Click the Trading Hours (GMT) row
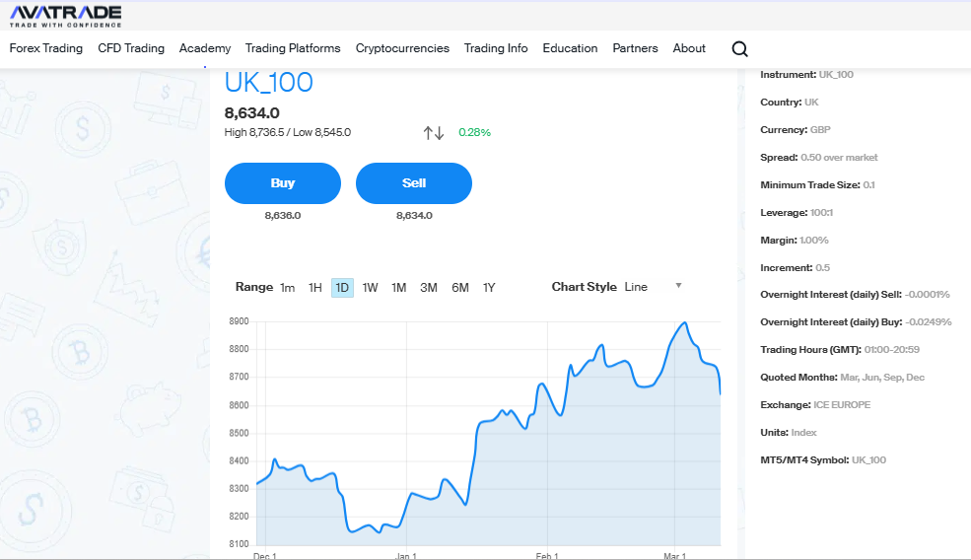971x560 pixels. tap(840, 349)
